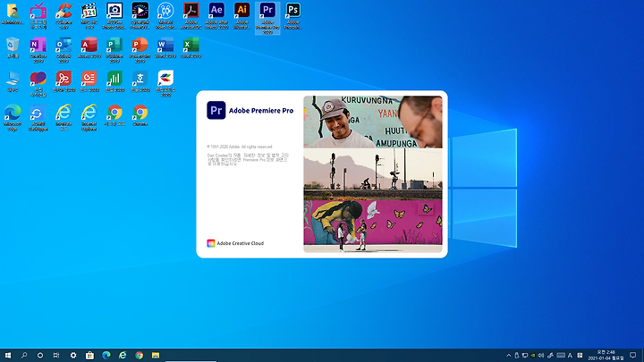The height and width of the screenshot is (362, 644).
Task: Select the This PC desktop icon
Action: tap(13, 81)
